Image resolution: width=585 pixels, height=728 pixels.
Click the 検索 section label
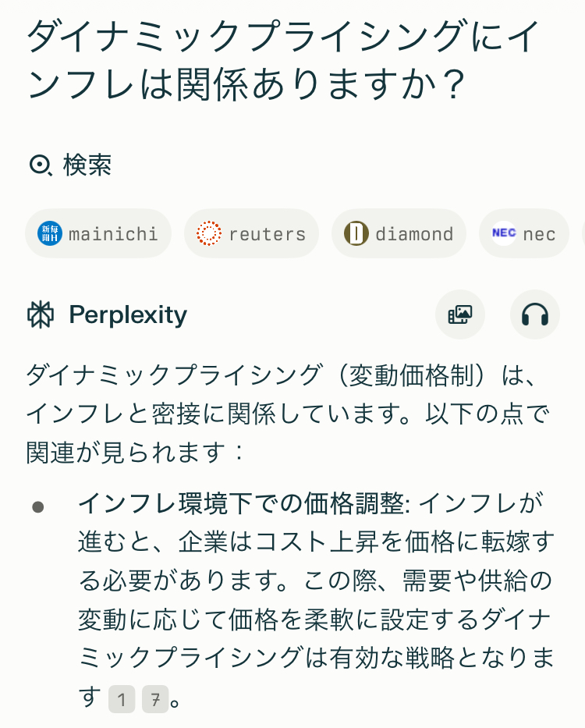[x=87, y=165]
